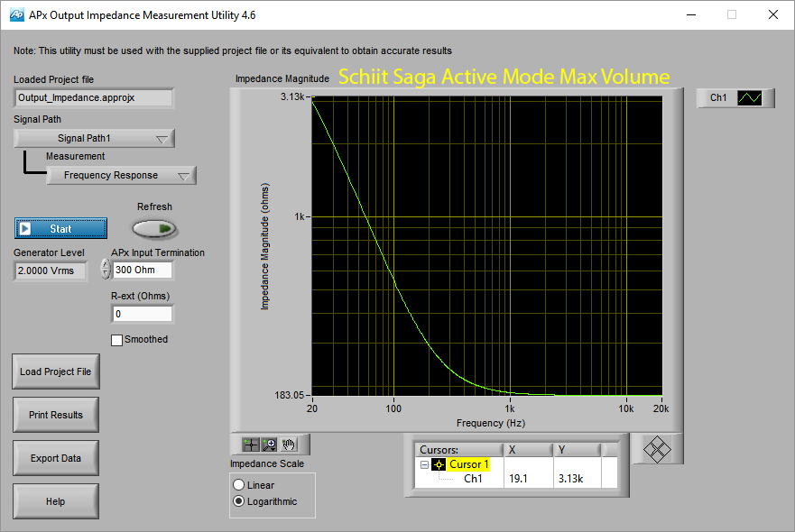The height and width of the screenshot is (532, 795).
Task: Click the Load Project File button
Action: (x=56, y=371)
